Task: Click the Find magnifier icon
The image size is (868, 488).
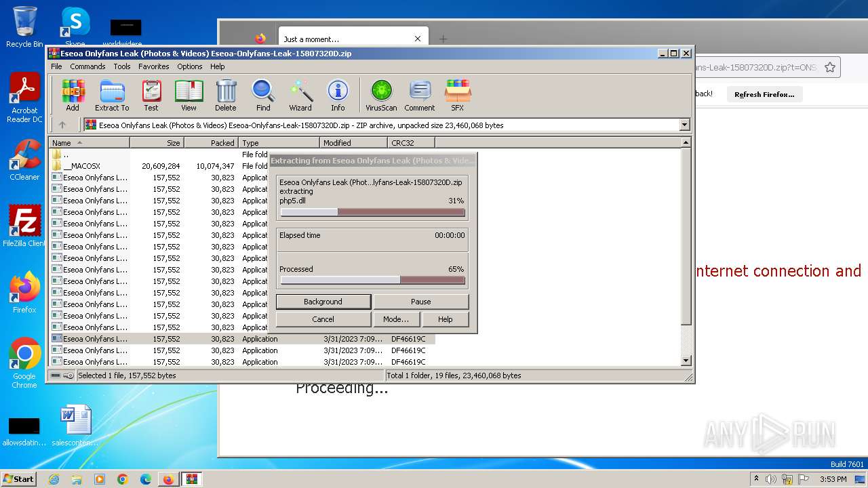Action: click(263, 95)
